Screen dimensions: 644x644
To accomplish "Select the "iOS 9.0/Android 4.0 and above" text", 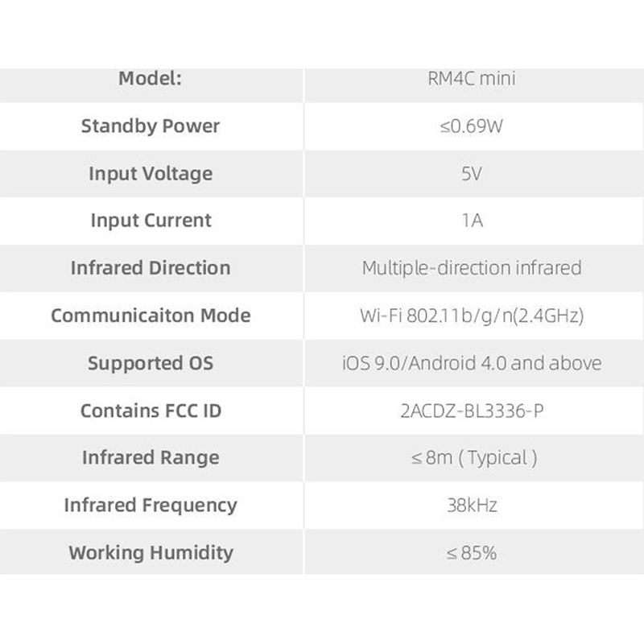I will point(472,363).
